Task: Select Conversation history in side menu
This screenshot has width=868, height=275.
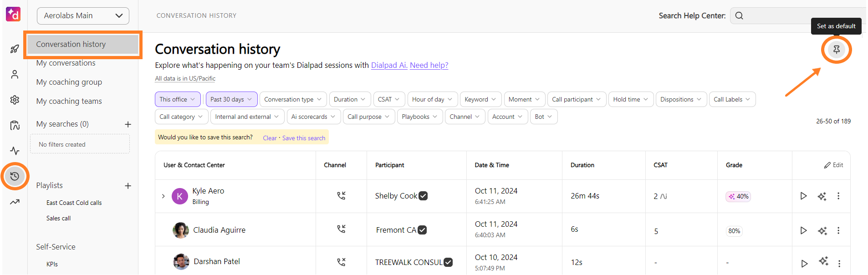Action: 83,44
